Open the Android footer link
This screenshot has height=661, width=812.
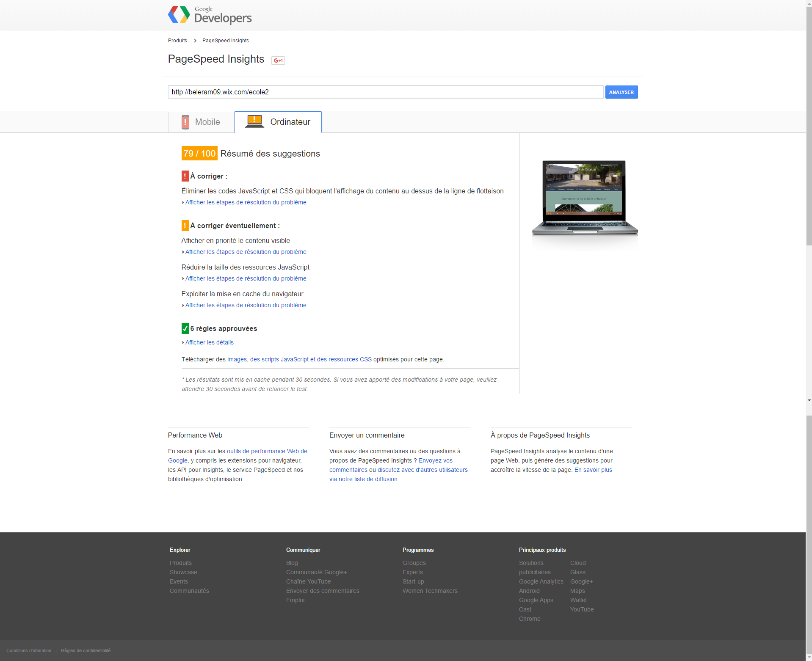point(529,591)
